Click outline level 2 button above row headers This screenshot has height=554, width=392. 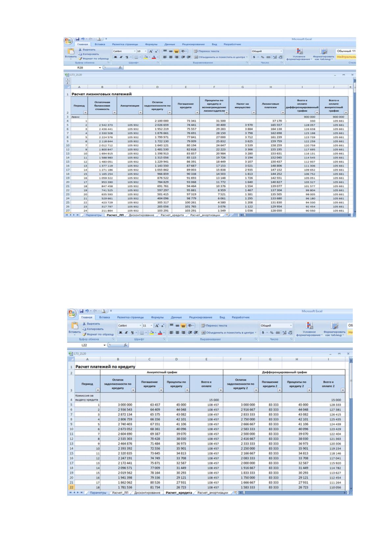(67, 83)
